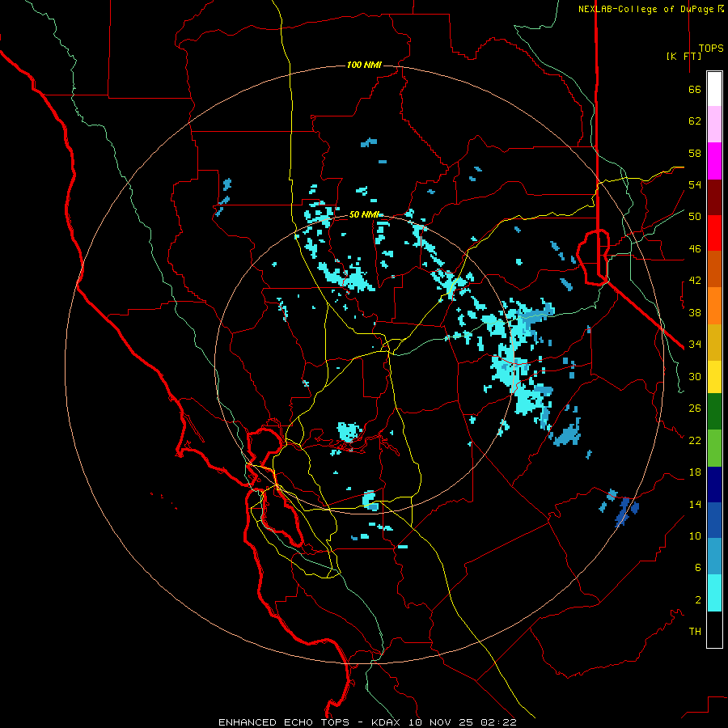Click the black TH threshold swatch
The height and width of the screenshot is (728, 728).
[714, 629]
